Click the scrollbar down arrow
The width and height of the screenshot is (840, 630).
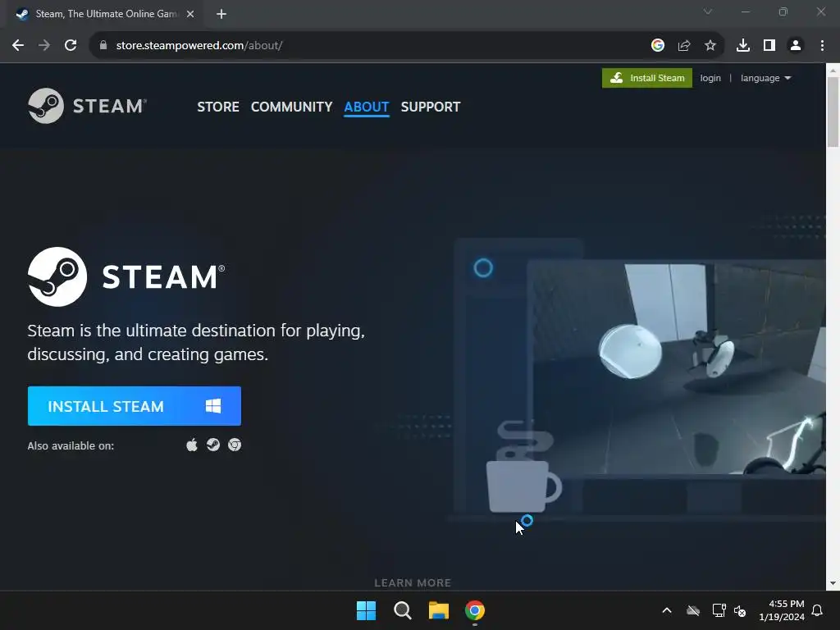click(833, 583)
